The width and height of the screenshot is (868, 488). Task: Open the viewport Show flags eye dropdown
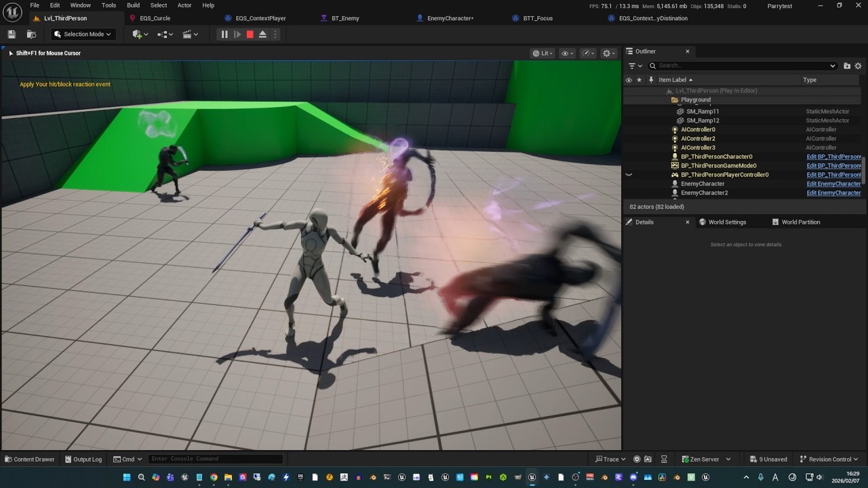568,53
